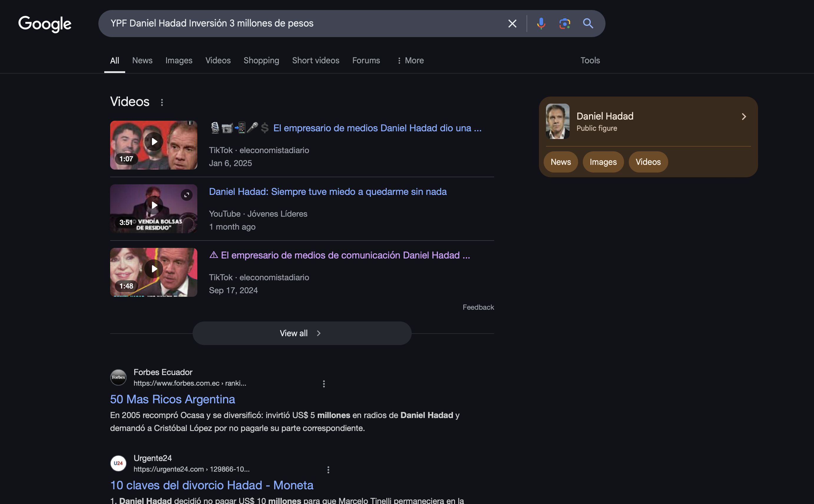Viewport: 814px width, 504px height.
Task: Switch to the News tab
Action: [142, 60]
